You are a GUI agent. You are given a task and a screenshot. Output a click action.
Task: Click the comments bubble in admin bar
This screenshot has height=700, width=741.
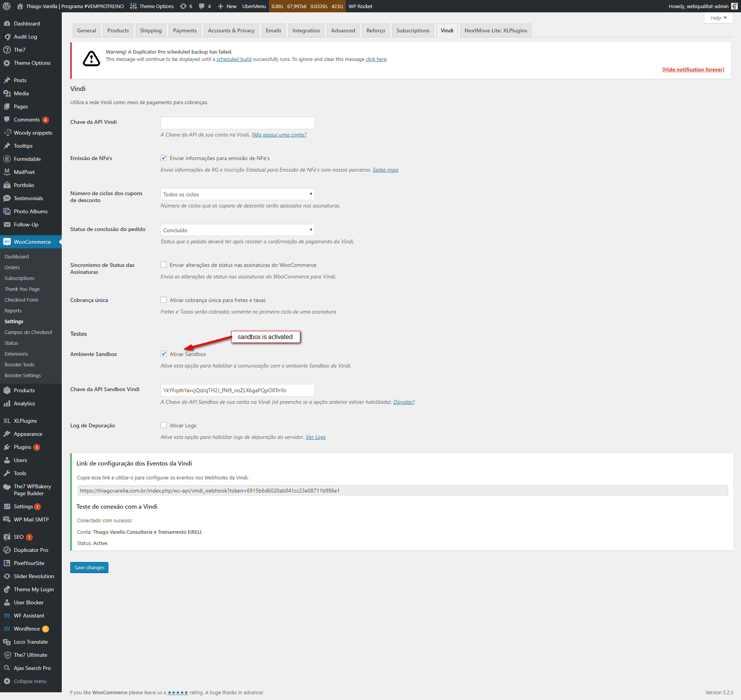(201, 6)
